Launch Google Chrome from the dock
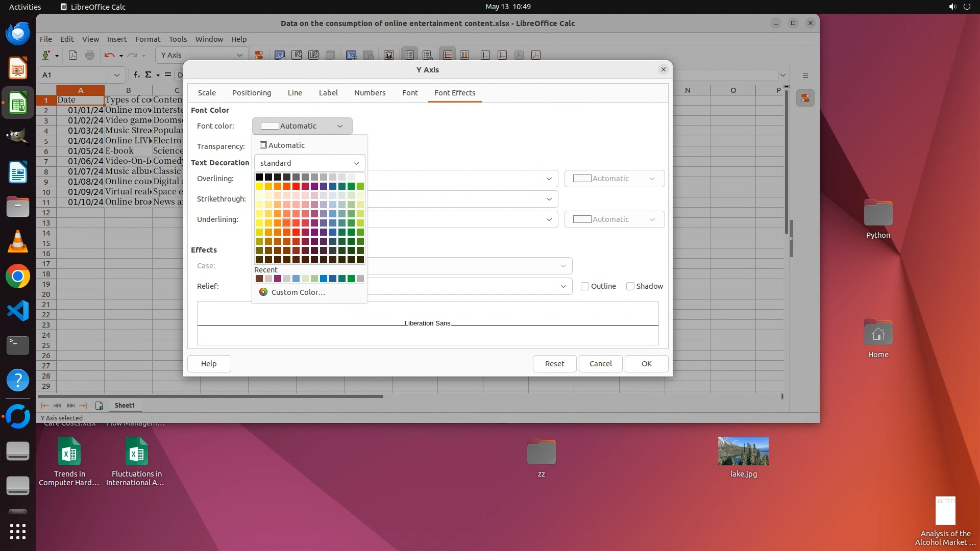This screenshot has width=980, height=551. 18,277
